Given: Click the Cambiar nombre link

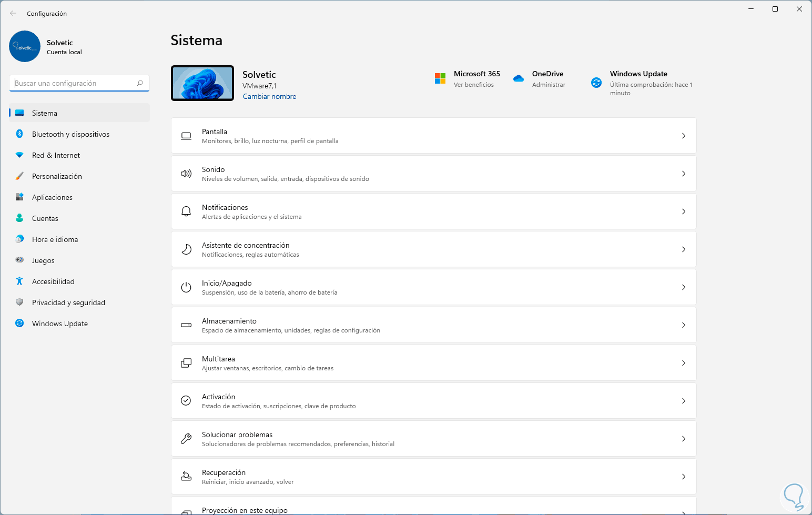Looking at the screenshot, I should click(x=269, y=96).
